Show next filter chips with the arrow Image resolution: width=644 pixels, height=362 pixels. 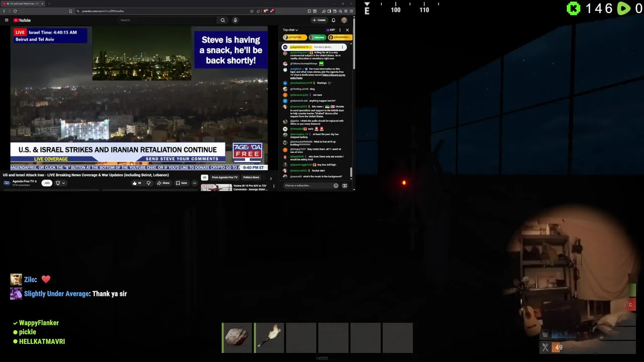271,178
